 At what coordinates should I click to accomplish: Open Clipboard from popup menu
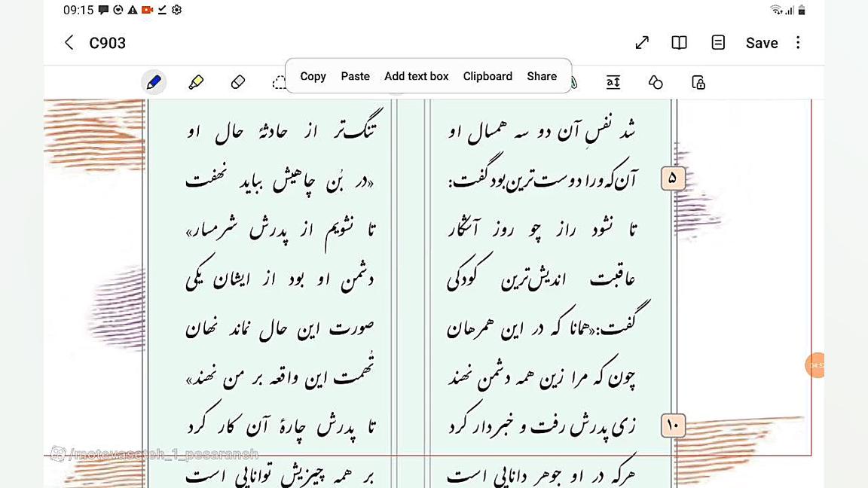tap(487, 76)
